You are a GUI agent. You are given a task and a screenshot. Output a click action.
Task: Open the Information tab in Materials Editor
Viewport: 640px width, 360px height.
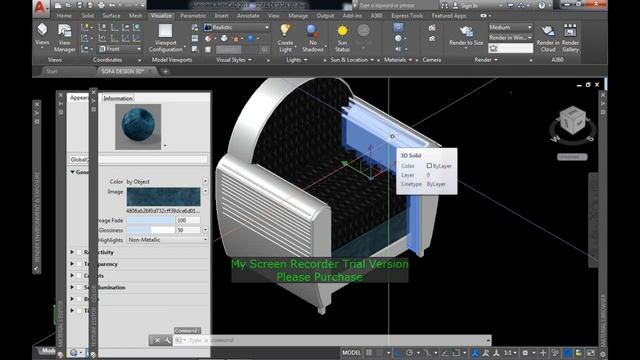point(118,98)
